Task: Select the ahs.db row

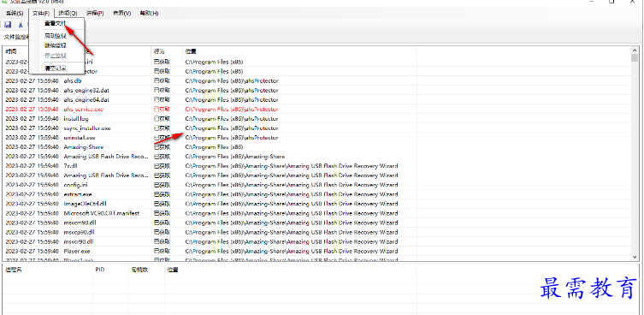Action: (316, 81)
